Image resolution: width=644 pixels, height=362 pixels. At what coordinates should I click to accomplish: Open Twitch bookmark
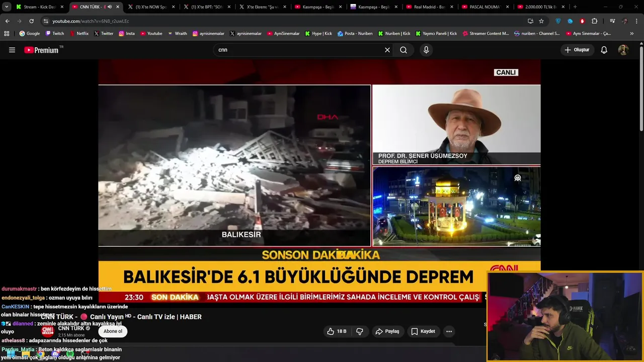(55, 33)
